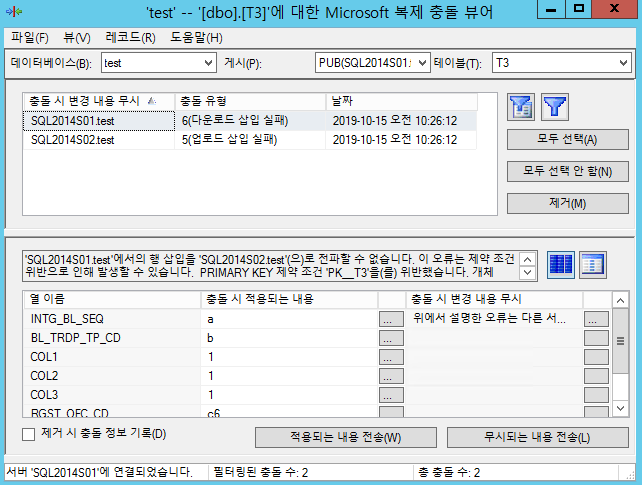Click the column grid scrollbar up arrow
The width and height of the screenshot is (642, 485).
(620, 301)
